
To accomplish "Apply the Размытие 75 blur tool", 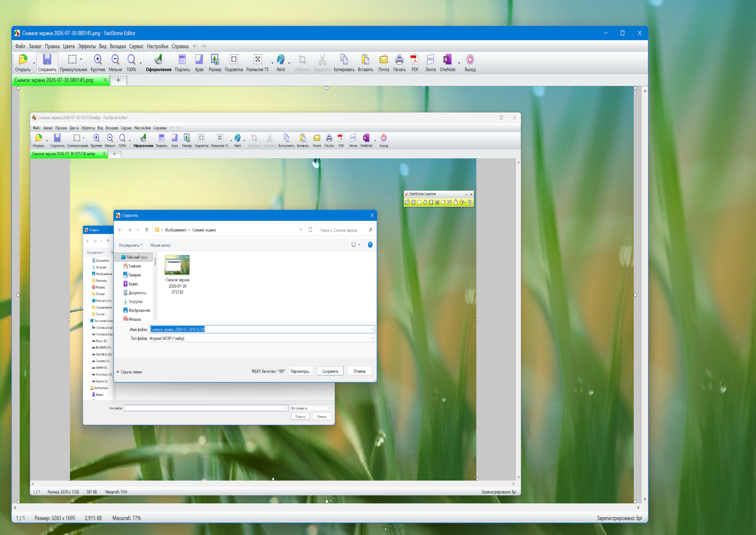I will 257,63.
